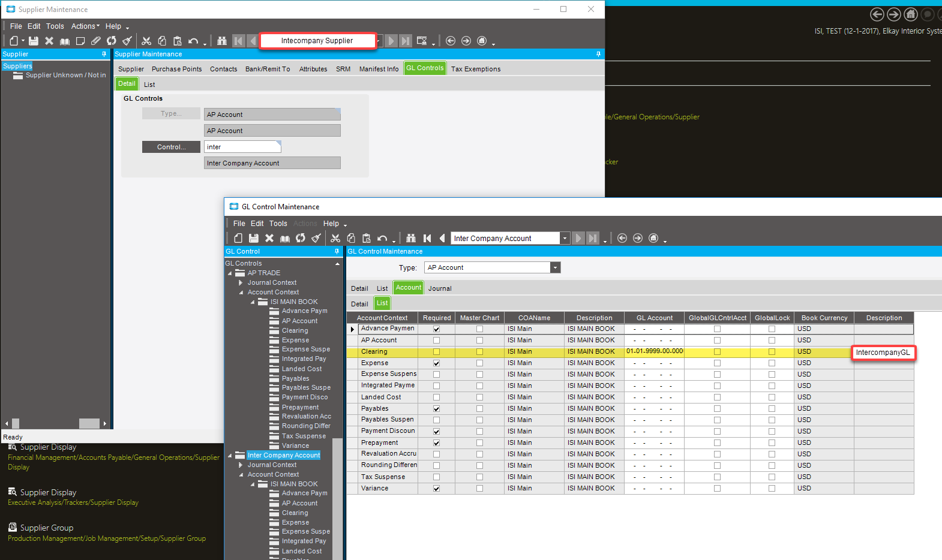Collapse the AP TRADE tree node
Viewport: 942px width, 560px height.
pos(230,273)
